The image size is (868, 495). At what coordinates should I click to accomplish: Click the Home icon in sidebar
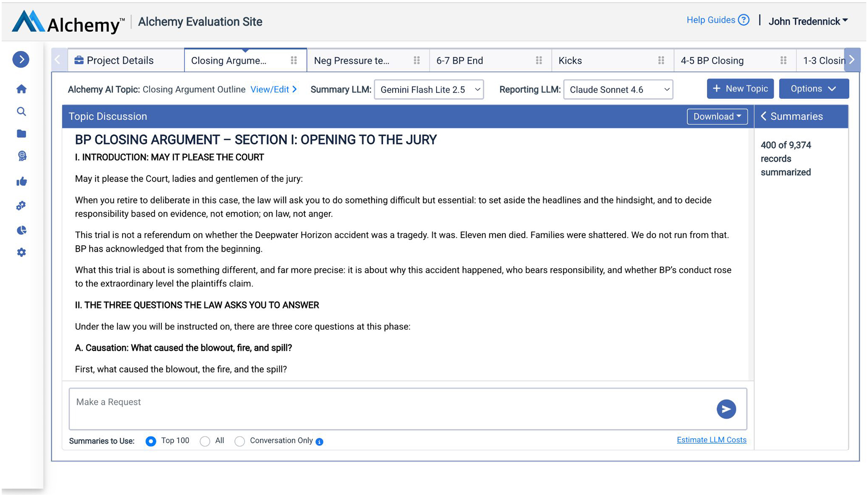click(21, 89)
